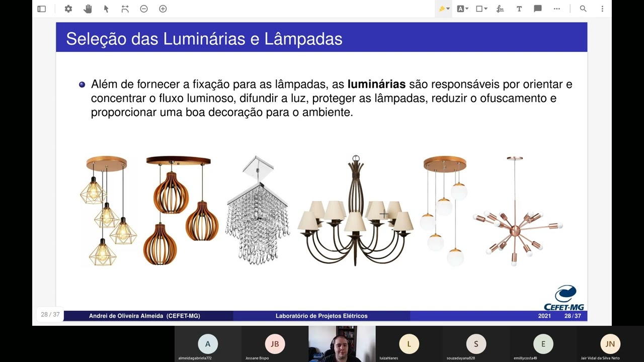Select the arrow Select tool
644x362 pixels.
pos(106,9)
